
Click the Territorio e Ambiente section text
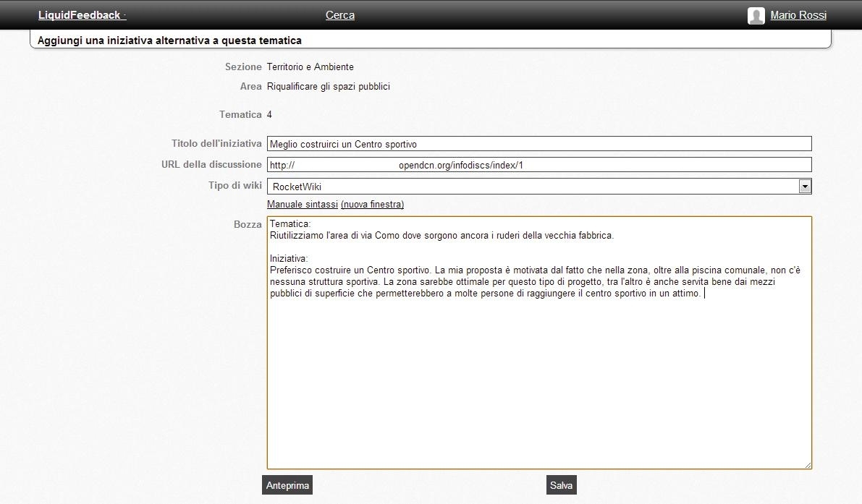[x=310, y=67]
